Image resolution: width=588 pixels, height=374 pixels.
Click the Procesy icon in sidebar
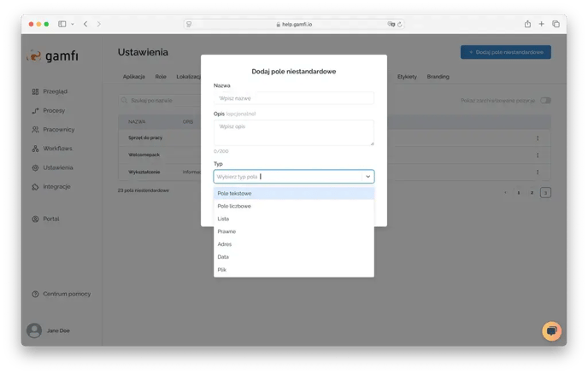(x=35, y=110)
